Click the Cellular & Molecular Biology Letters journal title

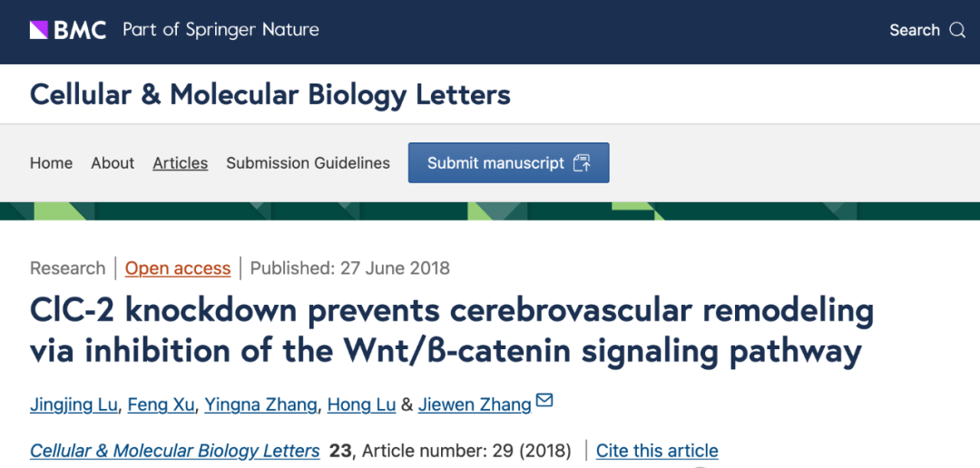click(x=270, y=95)
